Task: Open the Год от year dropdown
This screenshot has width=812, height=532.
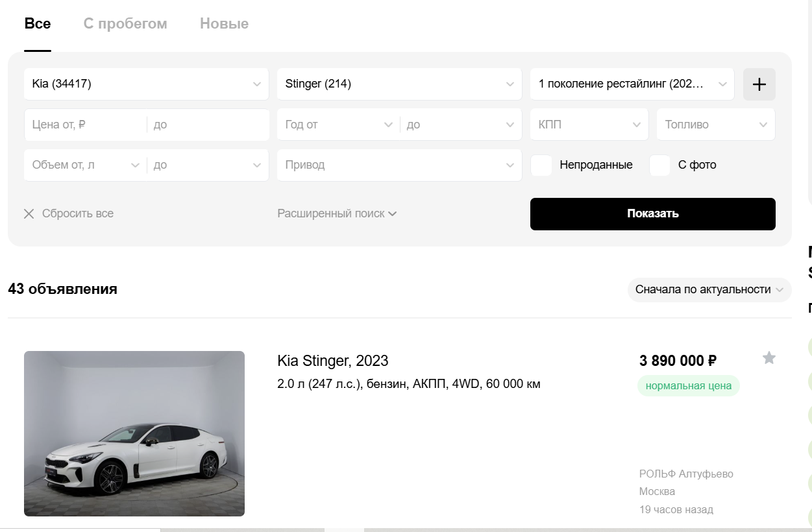Action: (x=338, y=125)
